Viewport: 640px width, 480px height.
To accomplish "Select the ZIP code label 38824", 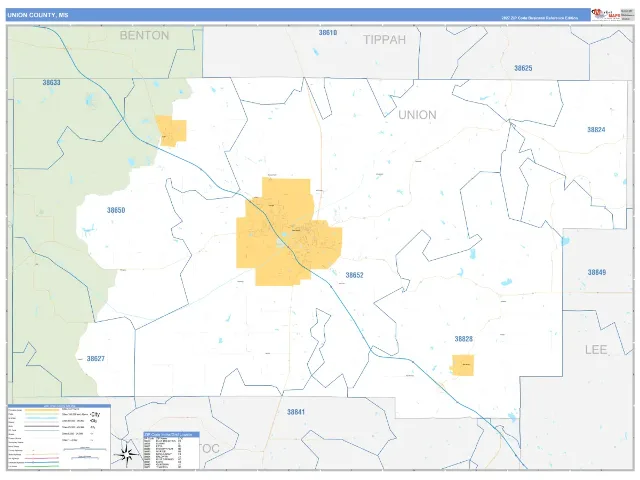I will point(596,130).
